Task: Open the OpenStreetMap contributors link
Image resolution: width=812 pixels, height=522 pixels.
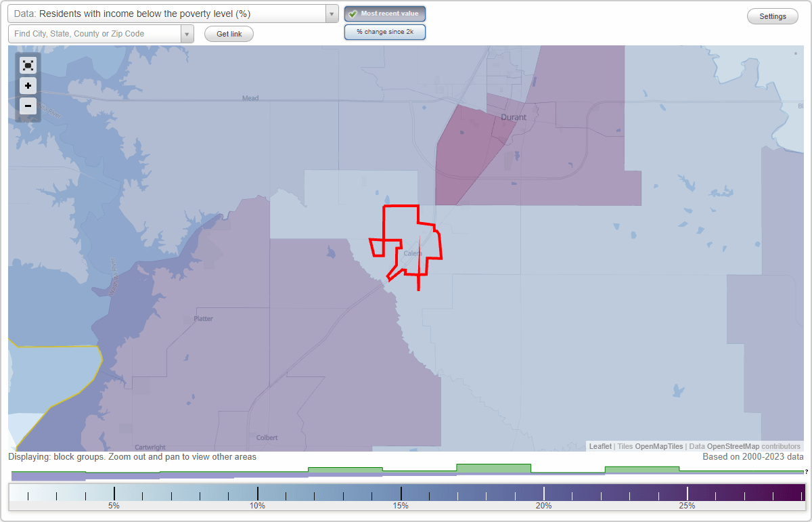Action: pyautogui.click(x=737, y=446)
